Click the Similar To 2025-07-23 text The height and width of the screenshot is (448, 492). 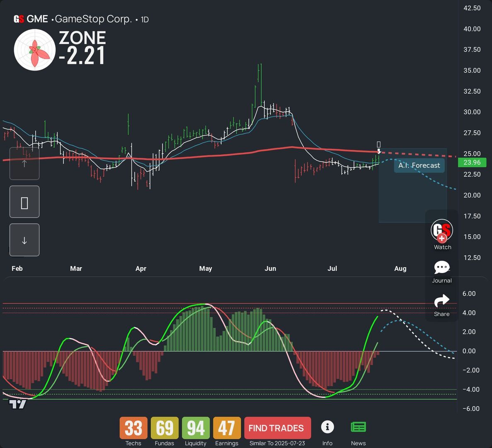point(277,443)
